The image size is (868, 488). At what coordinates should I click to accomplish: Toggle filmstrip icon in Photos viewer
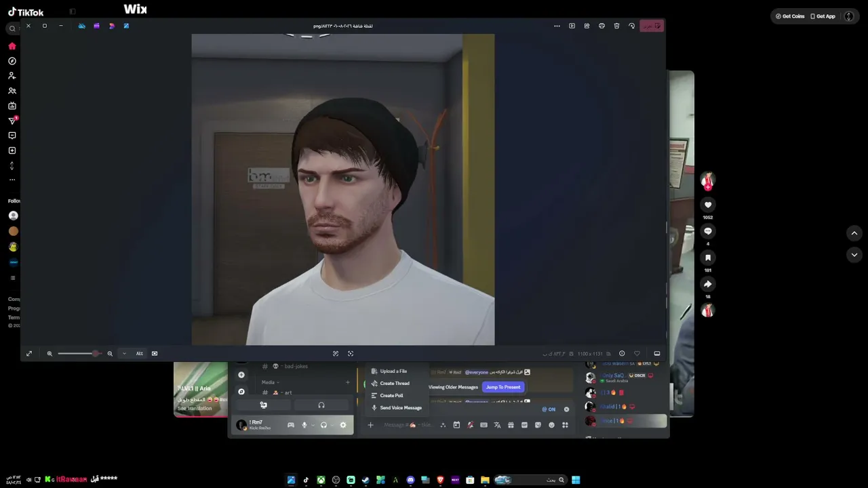click(x=656, y=354)
